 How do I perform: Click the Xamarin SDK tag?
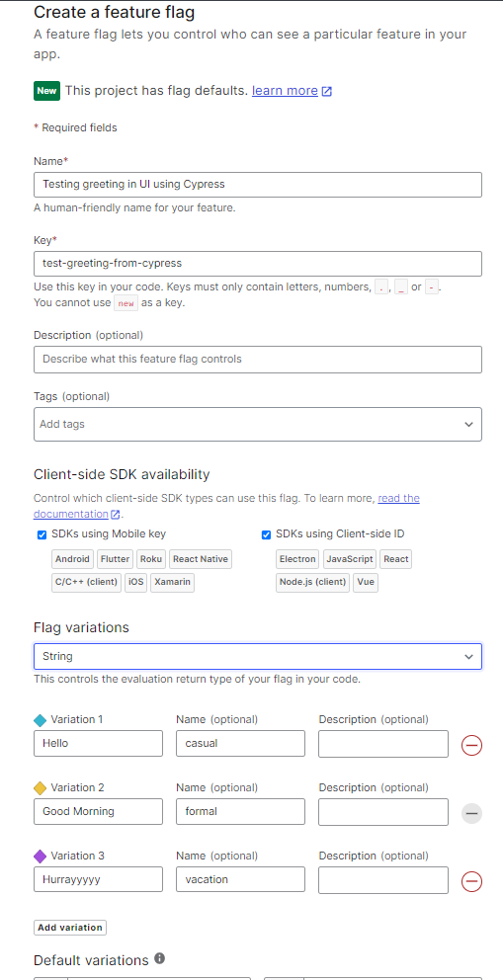pos(173,583)
